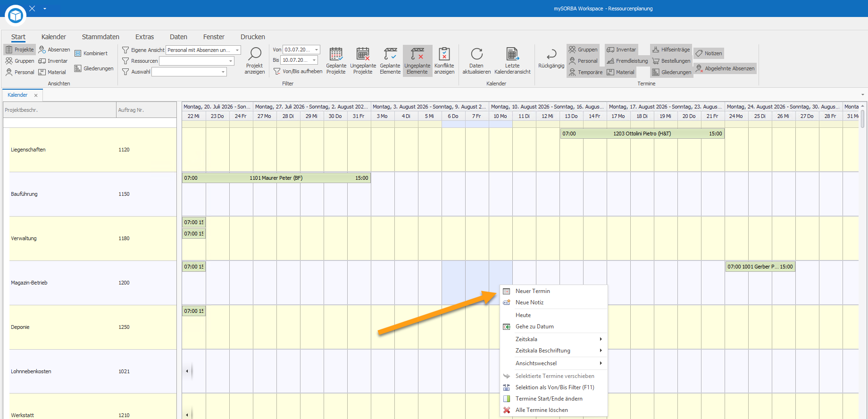Open the Ressourcen filter dropdown

[x=231, y=61]
